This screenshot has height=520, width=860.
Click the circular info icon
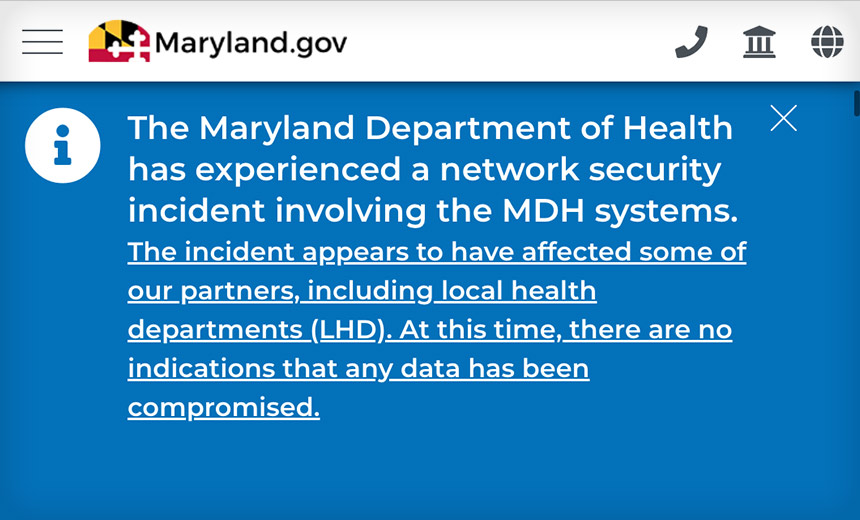coord(63,145)
